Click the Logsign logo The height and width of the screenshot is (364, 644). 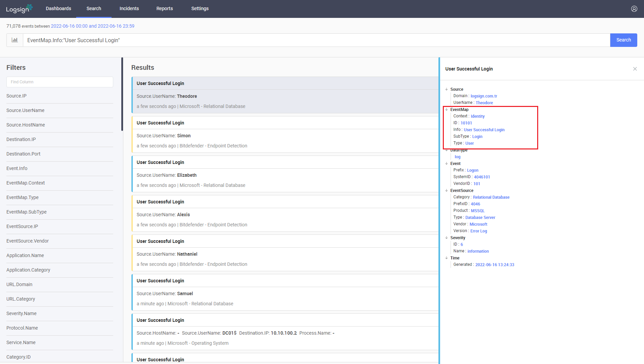19,9
